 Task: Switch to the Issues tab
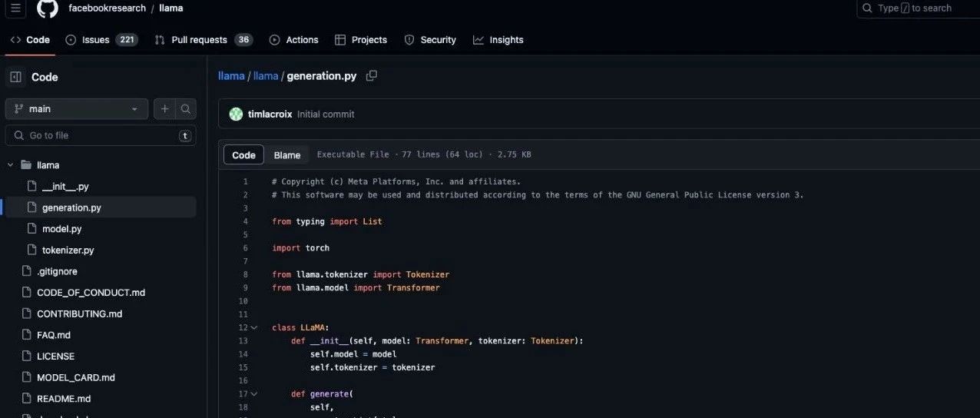pyautogui.click(x=101, y=40)
